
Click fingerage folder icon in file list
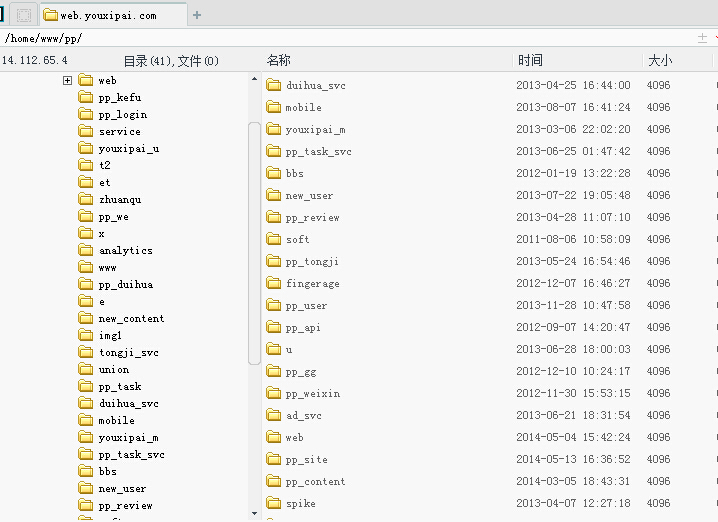point(274,283)
